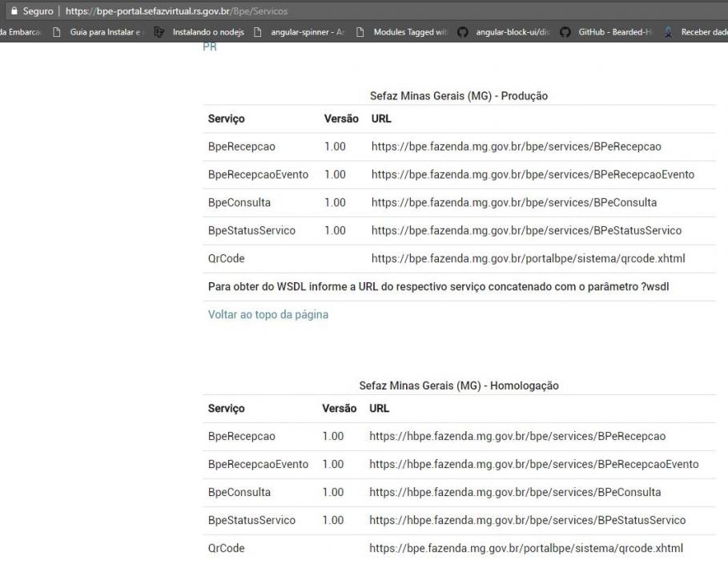Screen dimensions: 728x561
Task: Click 'BpeRecepcao' service name in Homologação table
Action: pos(241,437)
